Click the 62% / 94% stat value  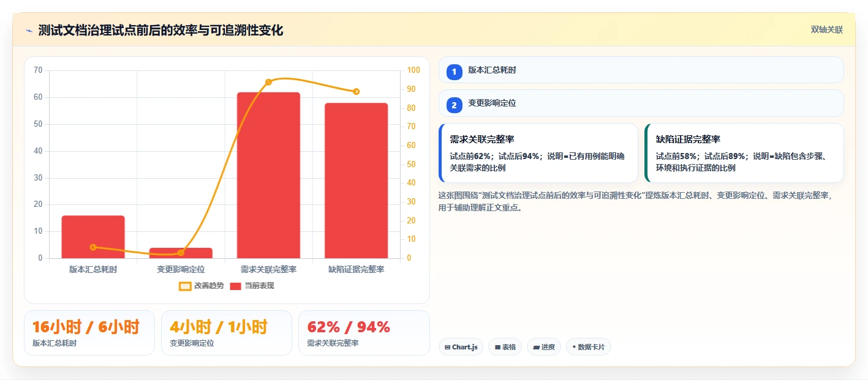[349, 327]
